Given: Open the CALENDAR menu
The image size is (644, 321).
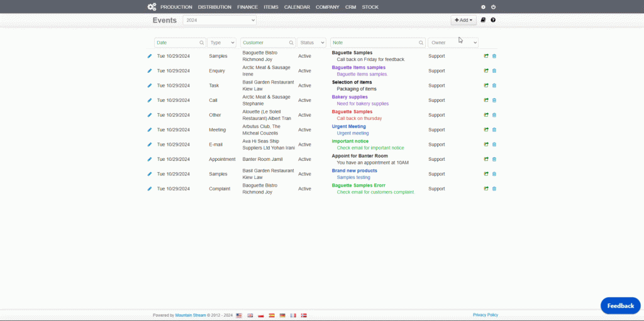Looking at the screenshot, I should (297, 7).
